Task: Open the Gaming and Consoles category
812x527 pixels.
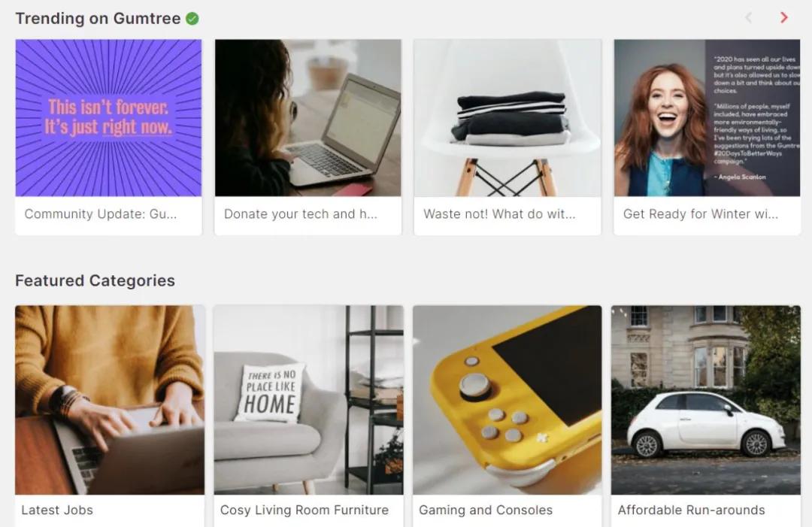Action: coord(486,510)
